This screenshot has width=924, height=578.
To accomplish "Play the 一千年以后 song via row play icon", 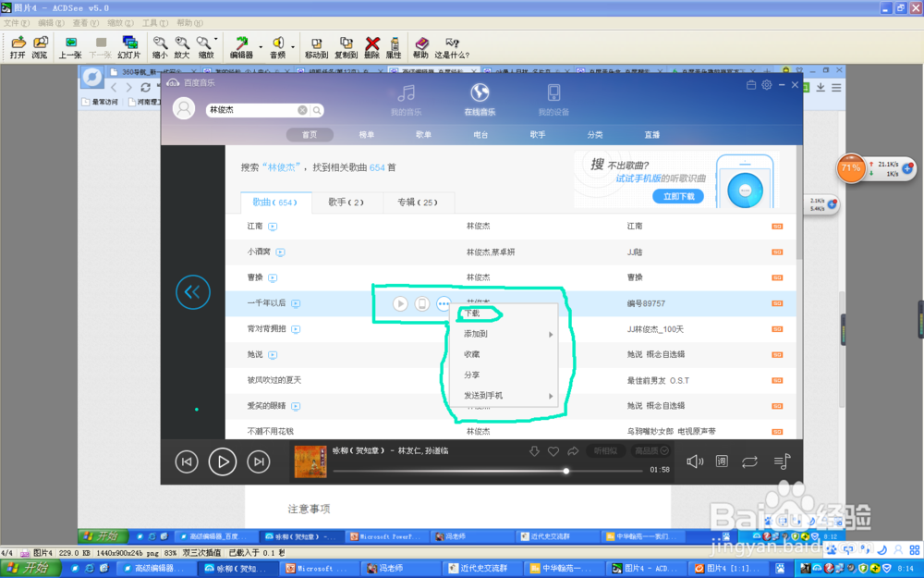I will pos(400,303).
